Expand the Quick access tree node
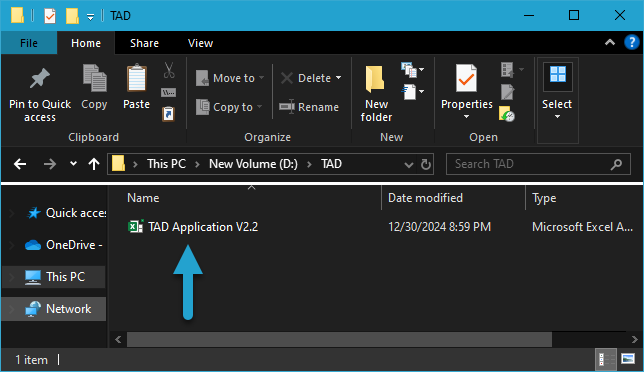The height and width of the screenshot is (372, 644). [x=12, y=213]
